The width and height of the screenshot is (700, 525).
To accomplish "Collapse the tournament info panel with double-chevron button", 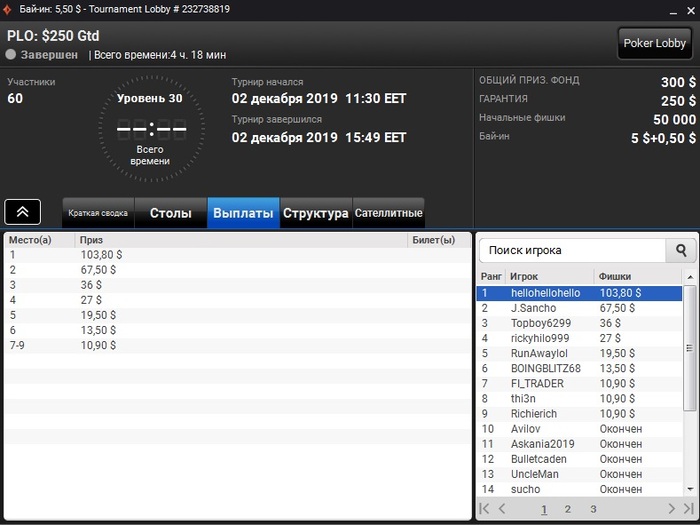I will (23, 212).
